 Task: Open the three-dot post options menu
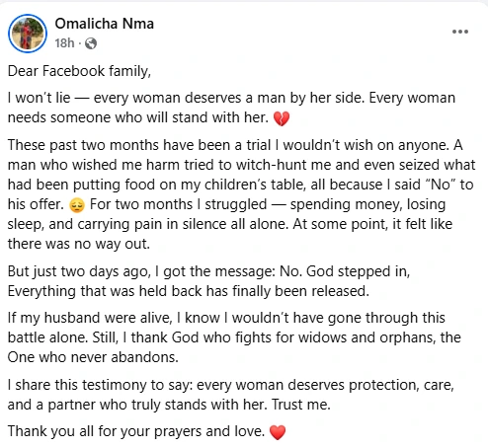tap(460, 32)
